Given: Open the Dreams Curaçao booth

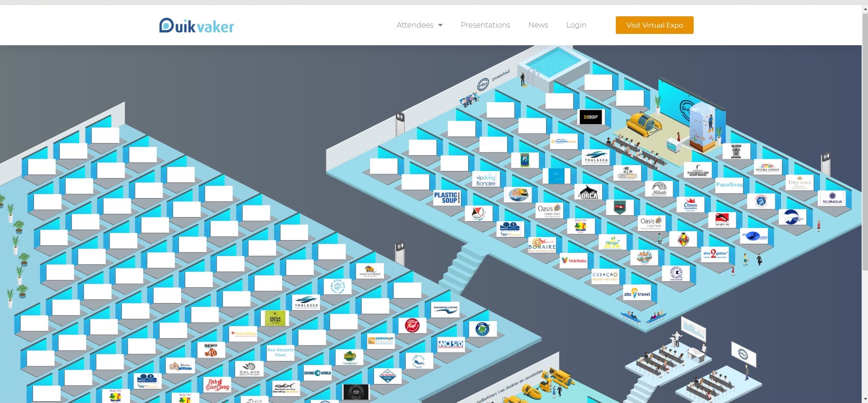Looking at the screenshot, I should [800, 182].
